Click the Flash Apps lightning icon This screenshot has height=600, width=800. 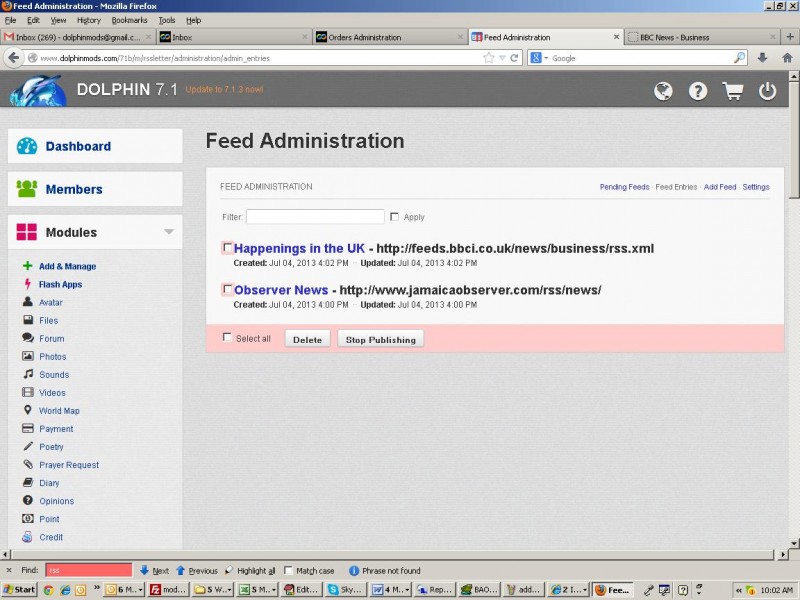[x=28, y=284]
